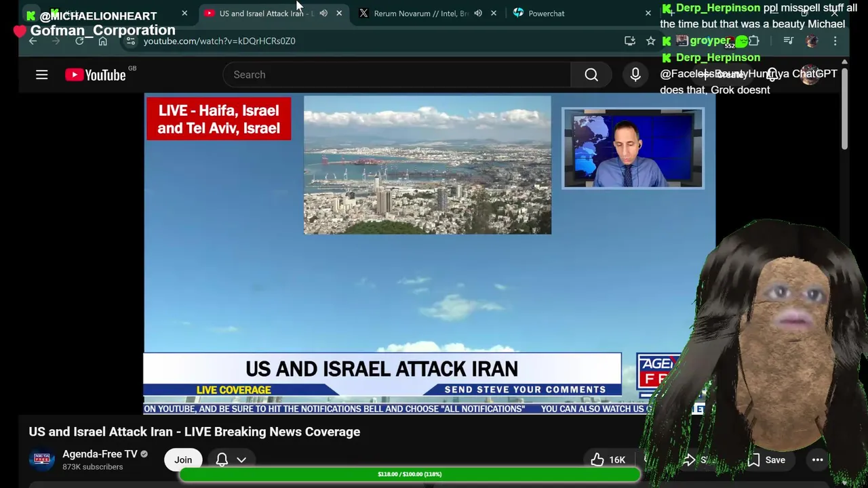Close the Rerum Novarum tab

click(494, 13)
